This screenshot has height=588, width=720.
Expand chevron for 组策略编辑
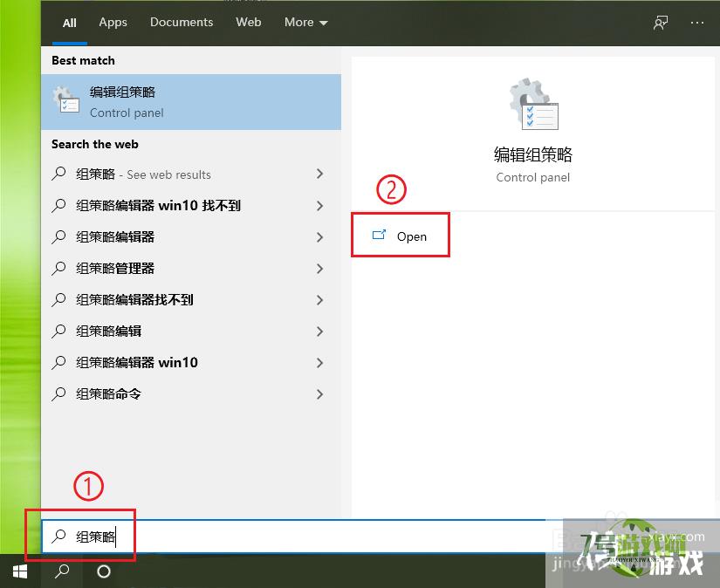320,332
